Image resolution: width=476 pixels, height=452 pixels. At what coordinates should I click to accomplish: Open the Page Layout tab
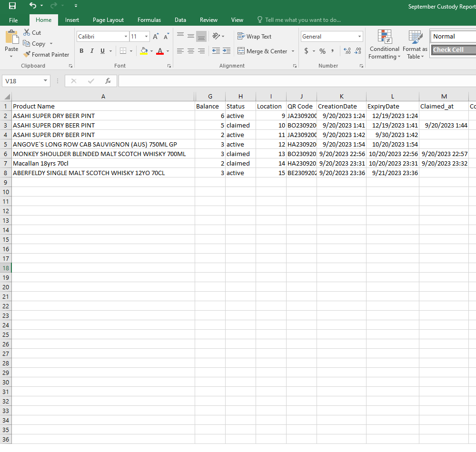pyautogui.click(x=108, y=20)
